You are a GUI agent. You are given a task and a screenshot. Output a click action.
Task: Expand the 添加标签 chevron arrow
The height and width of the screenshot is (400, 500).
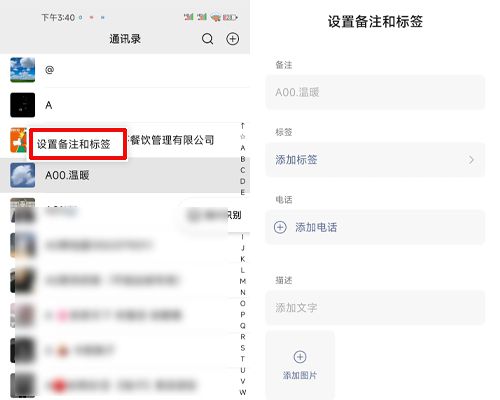point(471,160)
